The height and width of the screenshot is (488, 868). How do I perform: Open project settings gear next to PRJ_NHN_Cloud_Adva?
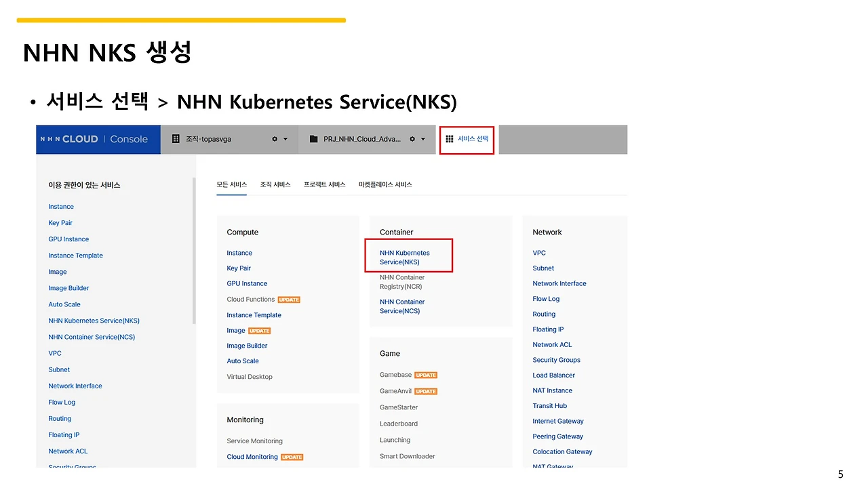point(412,139)
